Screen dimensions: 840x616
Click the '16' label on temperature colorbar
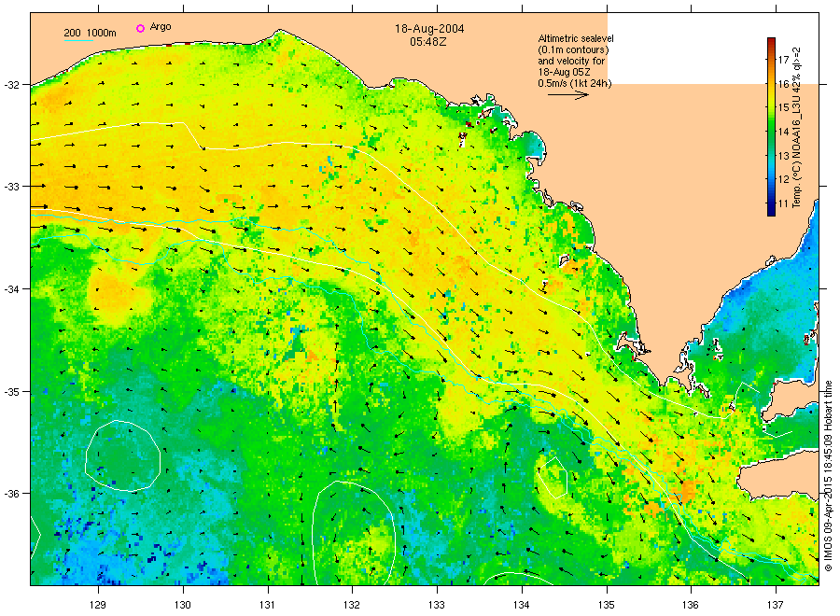click(x=783, y=84)
